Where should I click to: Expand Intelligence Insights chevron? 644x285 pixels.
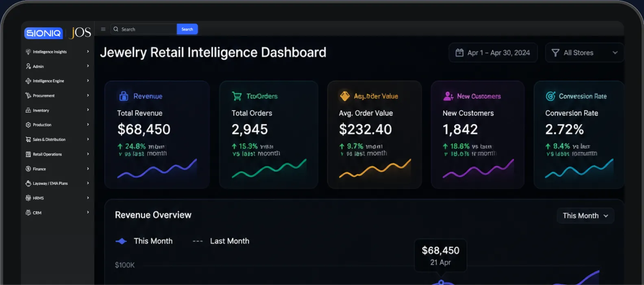88,52
